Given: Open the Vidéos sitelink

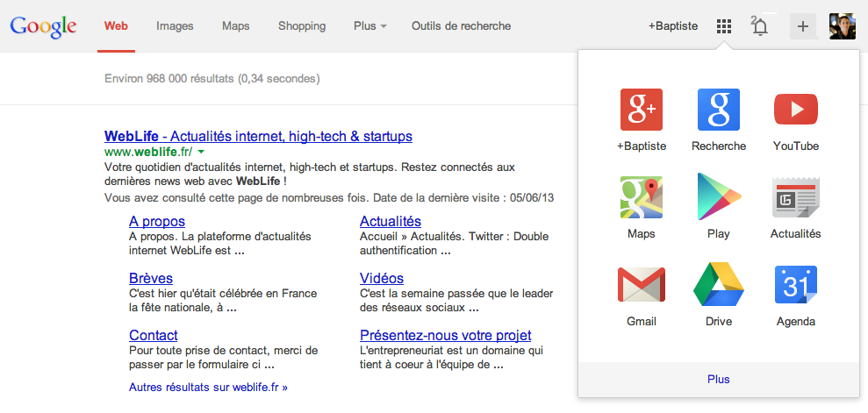Looking at the screenshot, I should click(382, 278).
